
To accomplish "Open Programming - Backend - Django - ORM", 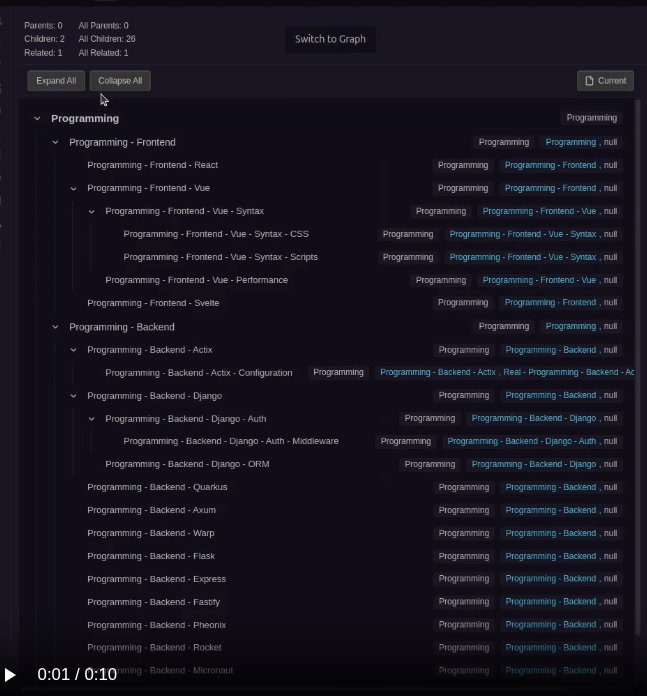I will pos(187,464).
